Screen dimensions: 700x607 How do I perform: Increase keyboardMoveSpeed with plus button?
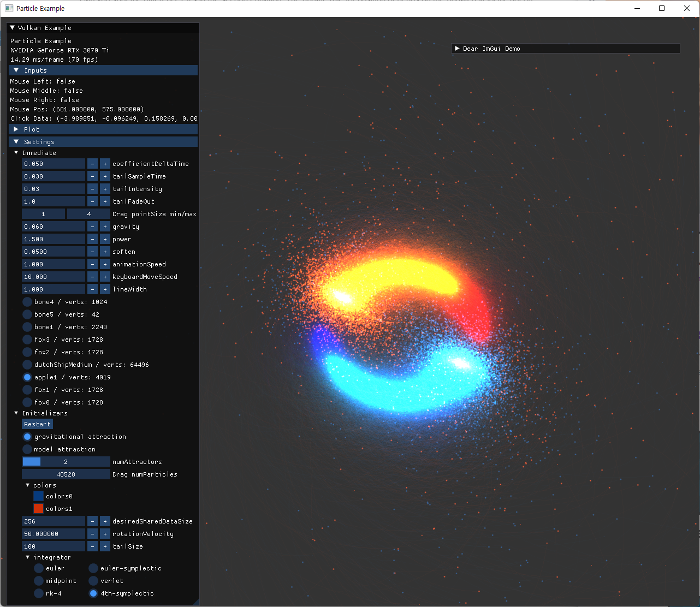[x=105, y=277]
